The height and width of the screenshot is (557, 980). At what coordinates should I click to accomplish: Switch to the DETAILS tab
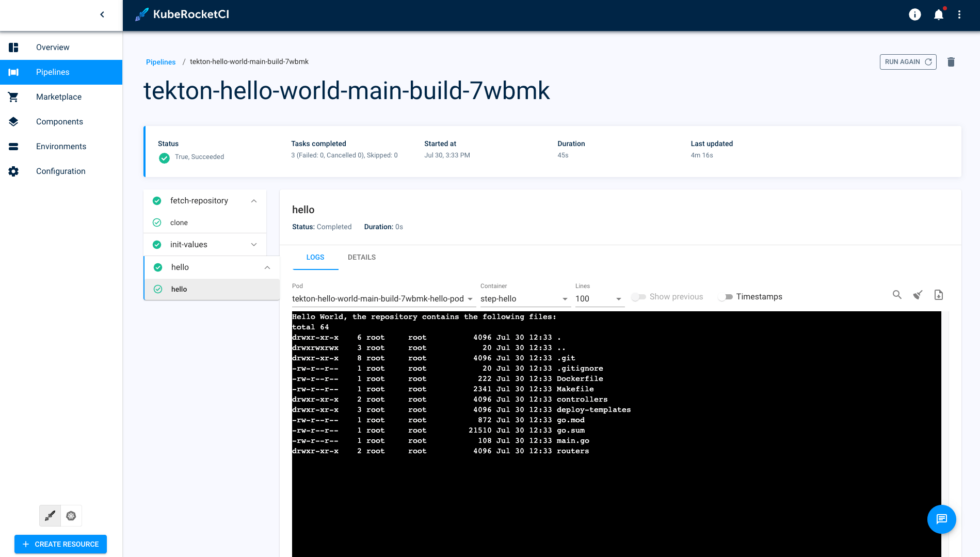pos(361,257)
